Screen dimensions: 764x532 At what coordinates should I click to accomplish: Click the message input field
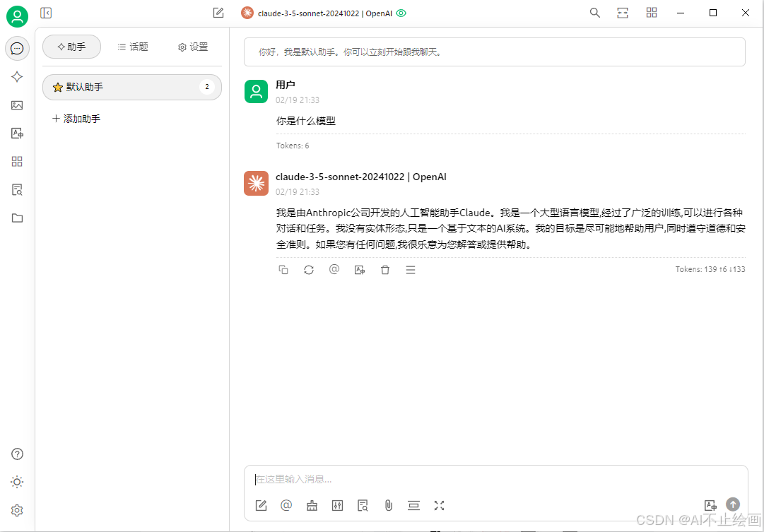[496, 480]
